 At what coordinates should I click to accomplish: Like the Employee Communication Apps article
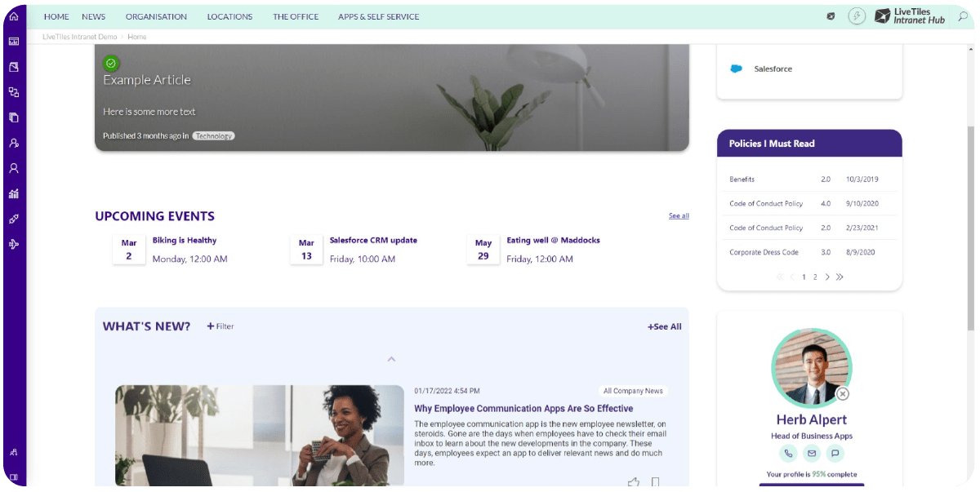(633, 482)
